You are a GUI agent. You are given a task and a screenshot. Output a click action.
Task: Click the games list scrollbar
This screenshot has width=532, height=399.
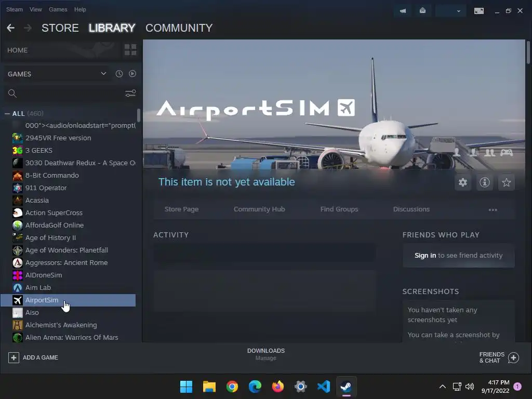138,115
